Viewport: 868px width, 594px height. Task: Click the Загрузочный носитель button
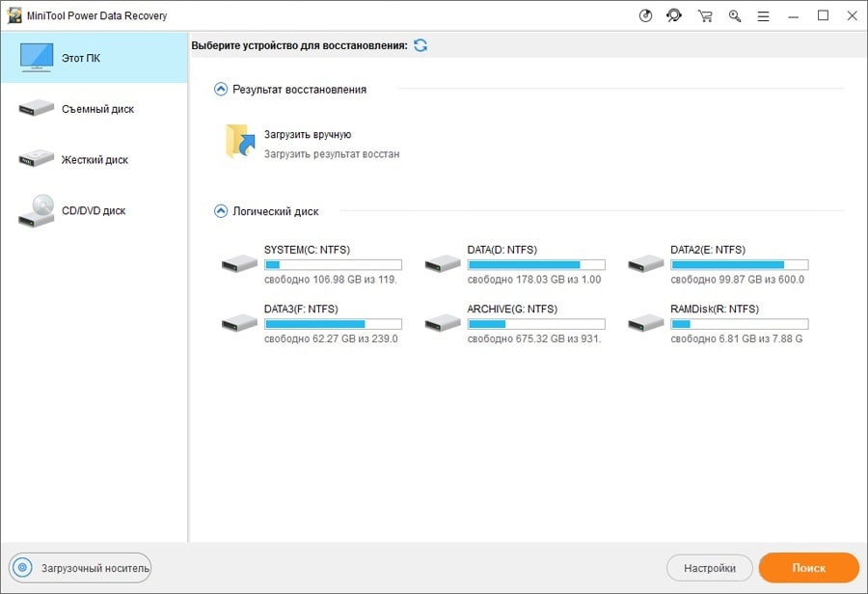click(80, 567)
